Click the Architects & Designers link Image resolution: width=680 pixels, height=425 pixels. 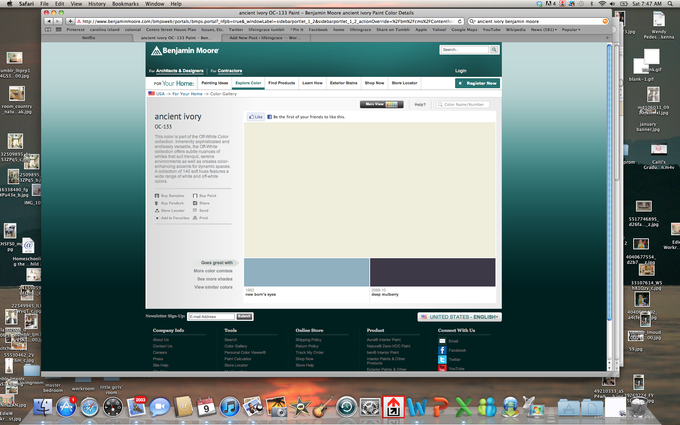pyautogui.click(x=180, y=71)
